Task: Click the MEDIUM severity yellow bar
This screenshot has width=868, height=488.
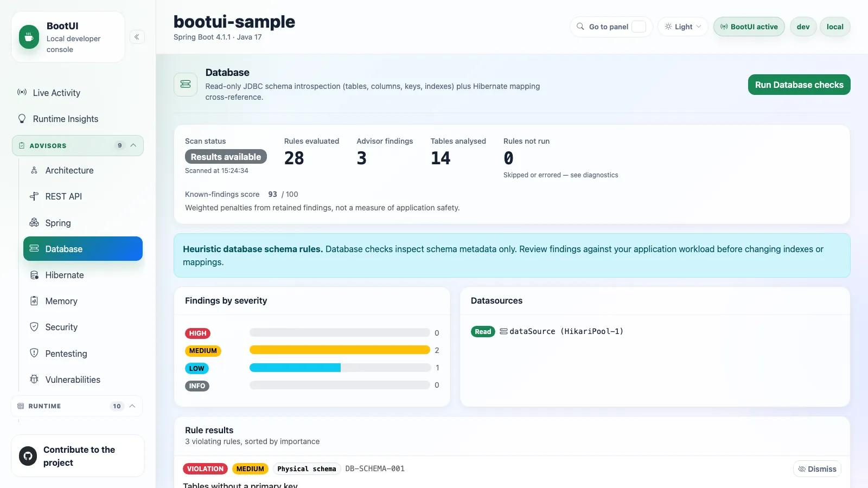Action: tap(340, 350)
